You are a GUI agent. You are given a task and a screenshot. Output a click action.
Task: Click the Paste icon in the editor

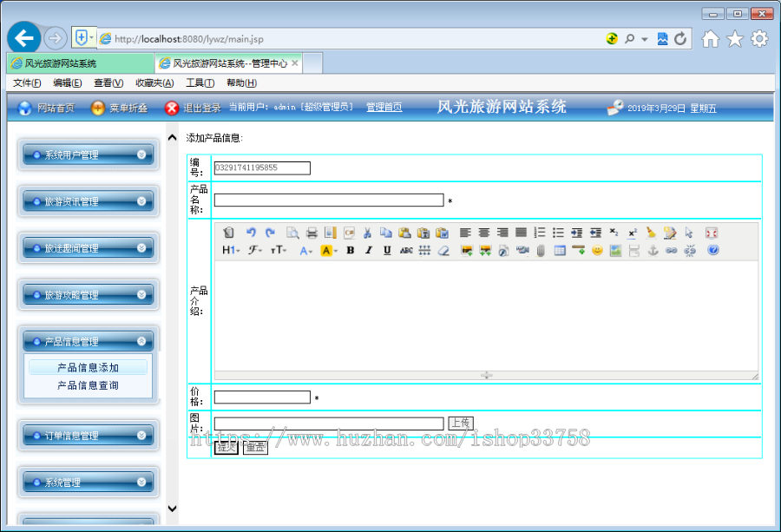pyautogui.click(x=405, y=233)
